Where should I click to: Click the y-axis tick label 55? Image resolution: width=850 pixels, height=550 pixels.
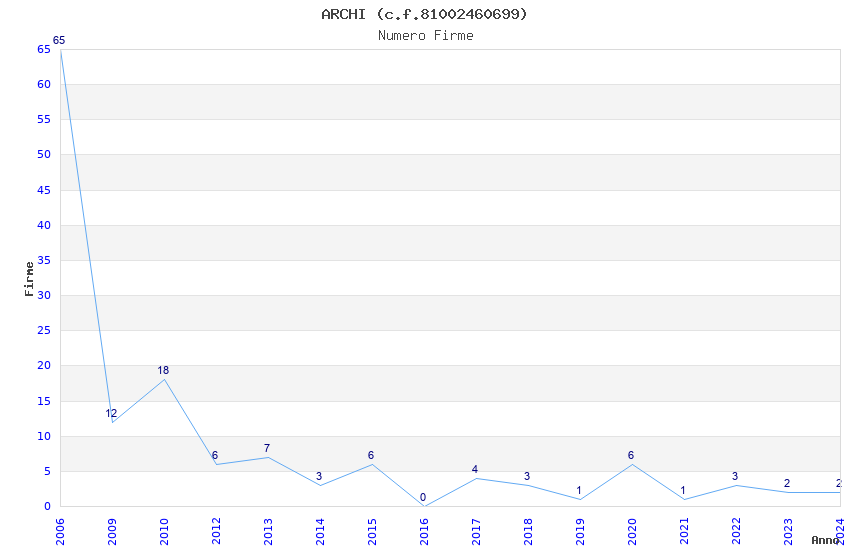click(x=44, y=120)
